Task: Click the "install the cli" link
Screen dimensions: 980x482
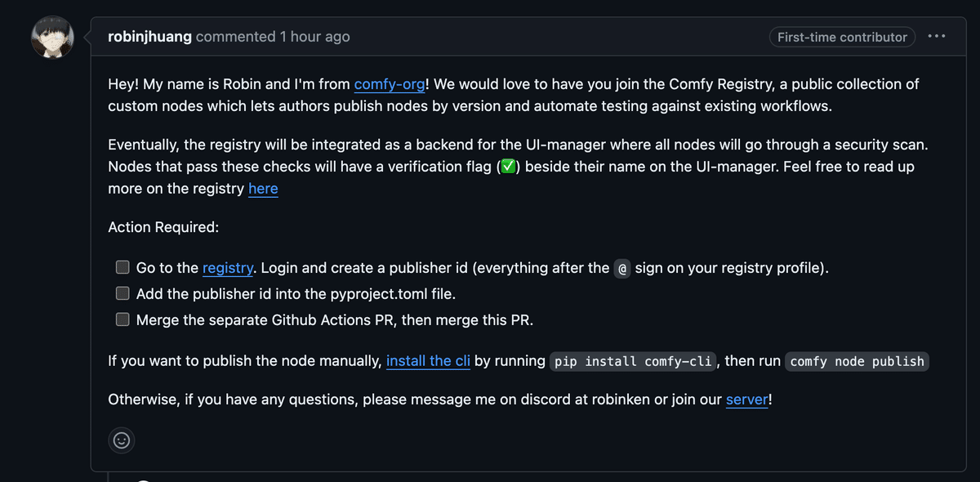Action: [x=428, y=361]
